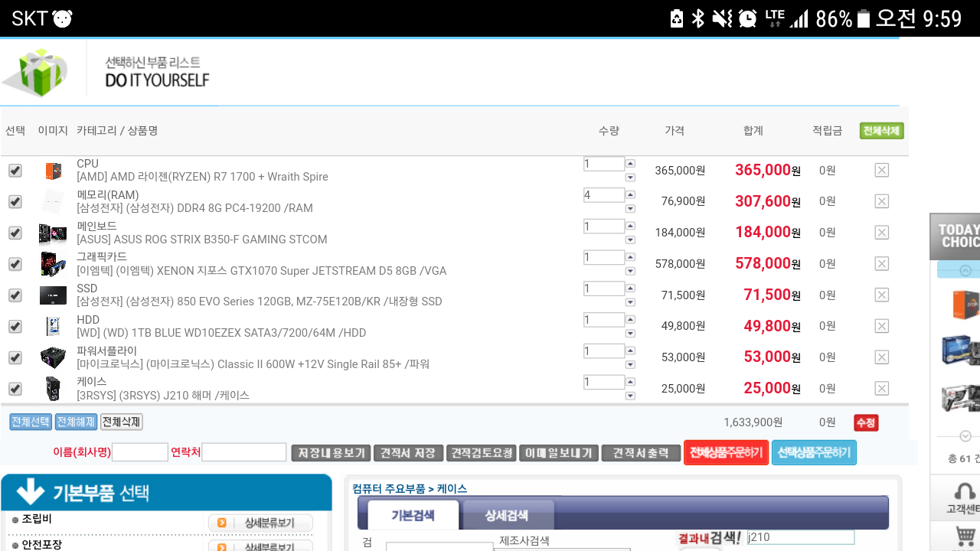The height and width of the screenshot is (551, 980).
Task: Remove the HDD row with its X icon
Action: pos(881,326)
